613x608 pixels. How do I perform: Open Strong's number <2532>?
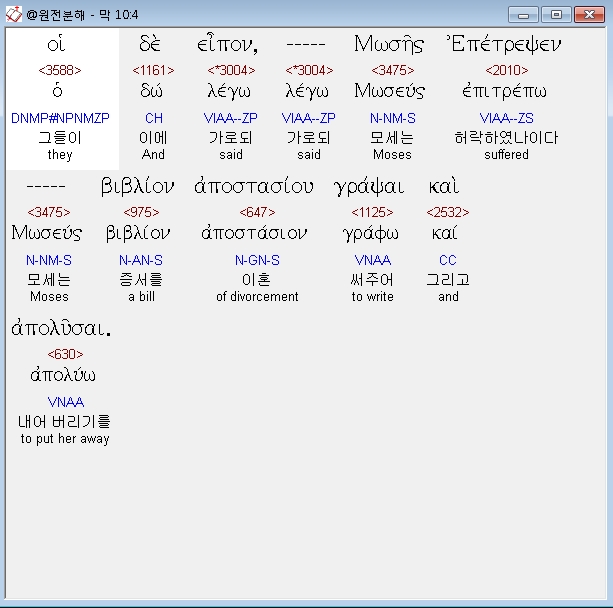(448, 212)
